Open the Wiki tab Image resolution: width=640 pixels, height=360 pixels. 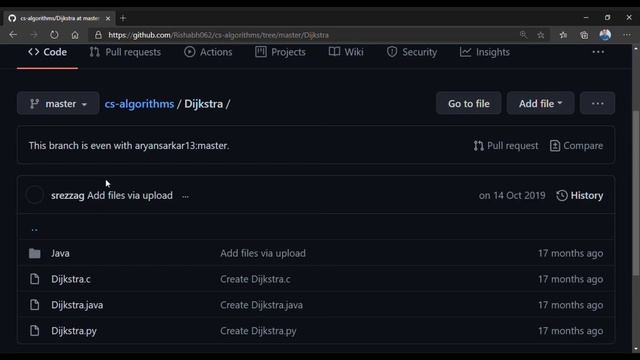tap(346, 52)
